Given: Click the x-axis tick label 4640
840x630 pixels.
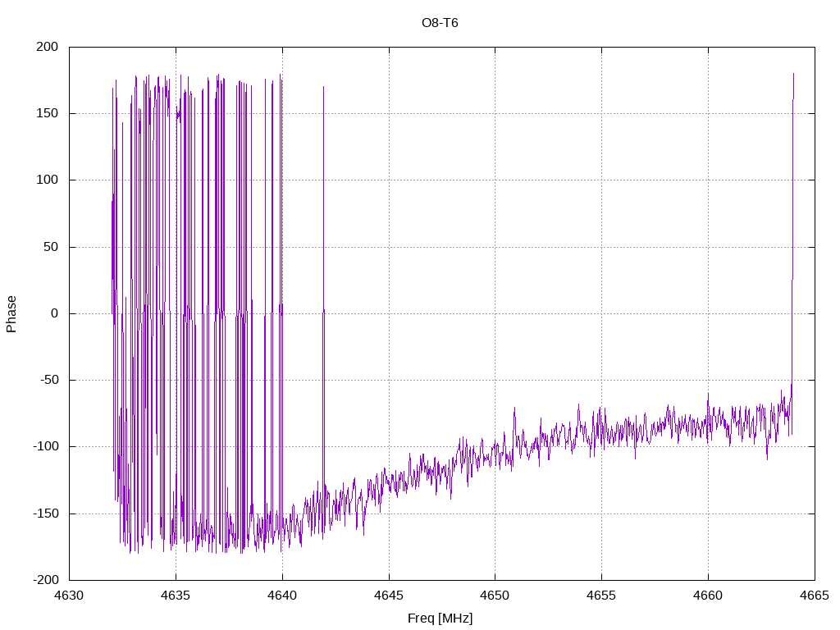Looking at the screenshot, I should click(x=282, y=596).
